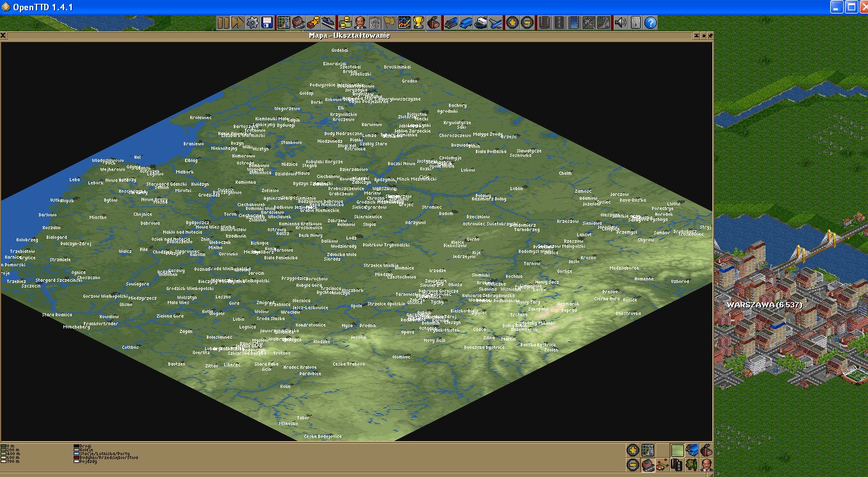Expand the train list dropdown in the toolbar
The width and height of the screenshot is (868, 477).
(452, 23)
